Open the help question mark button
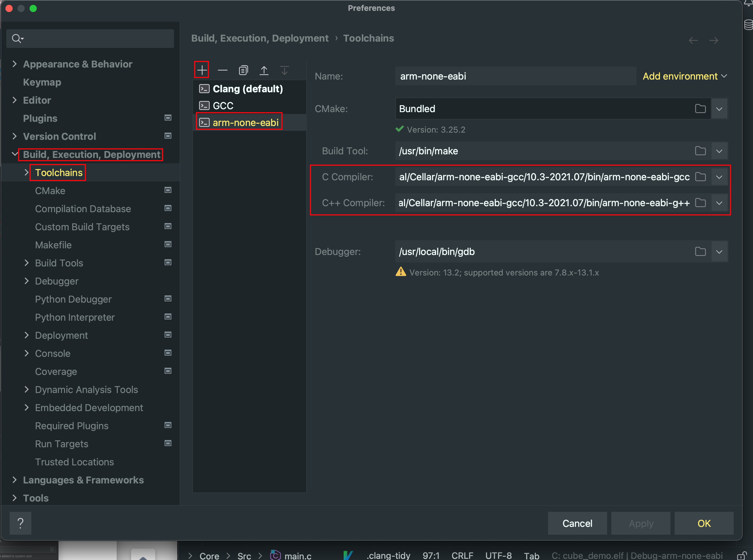The height and width of the screenshot is (560, 753). coord(20,523)
